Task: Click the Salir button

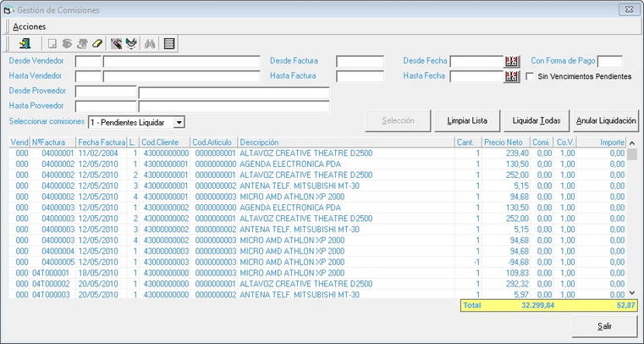Action: (x=604, y=326)
